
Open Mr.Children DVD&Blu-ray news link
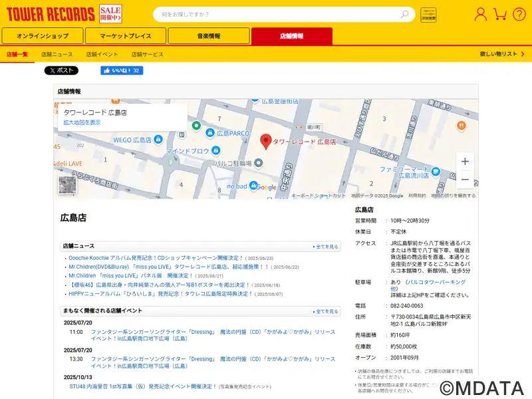(x=169, y=267)
